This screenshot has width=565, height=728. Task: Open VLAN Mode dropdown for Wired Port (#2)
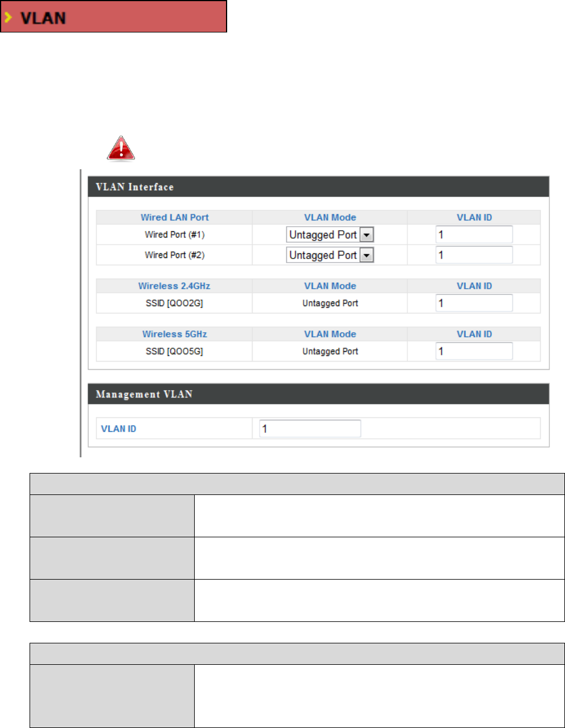[x=330, y=255]
